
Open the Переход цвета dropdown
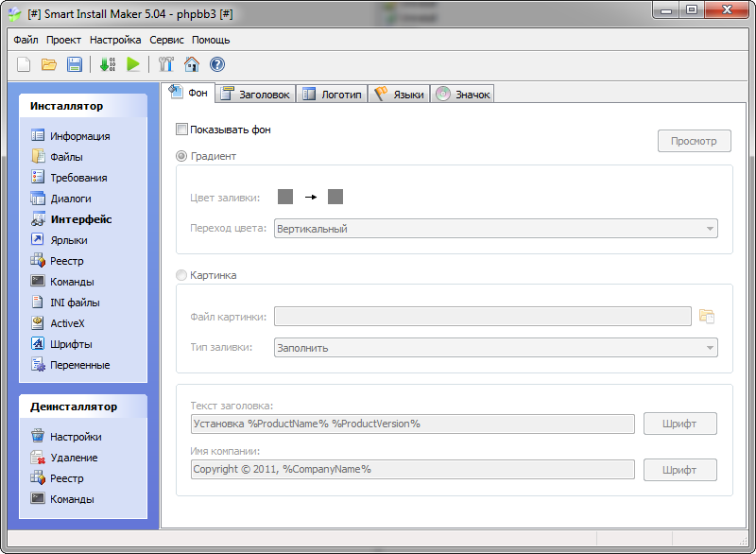coord(710,228)
